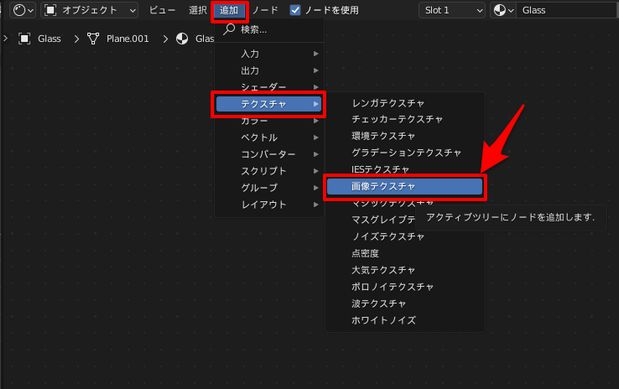Add a 点密度 node
619x389 pixels.
click(405, 253)
